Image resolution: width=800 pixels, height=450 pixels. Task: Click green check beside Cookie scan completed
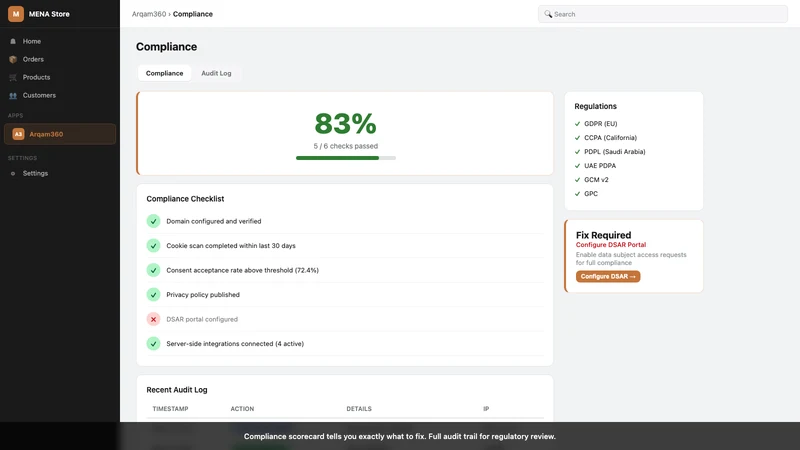click(x=153, y=245)
